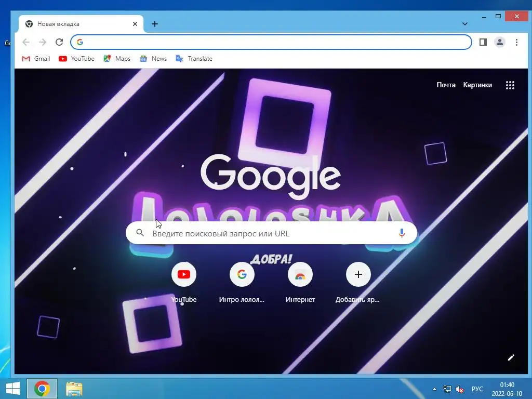Open the Translate bookmark

(194, 59)
